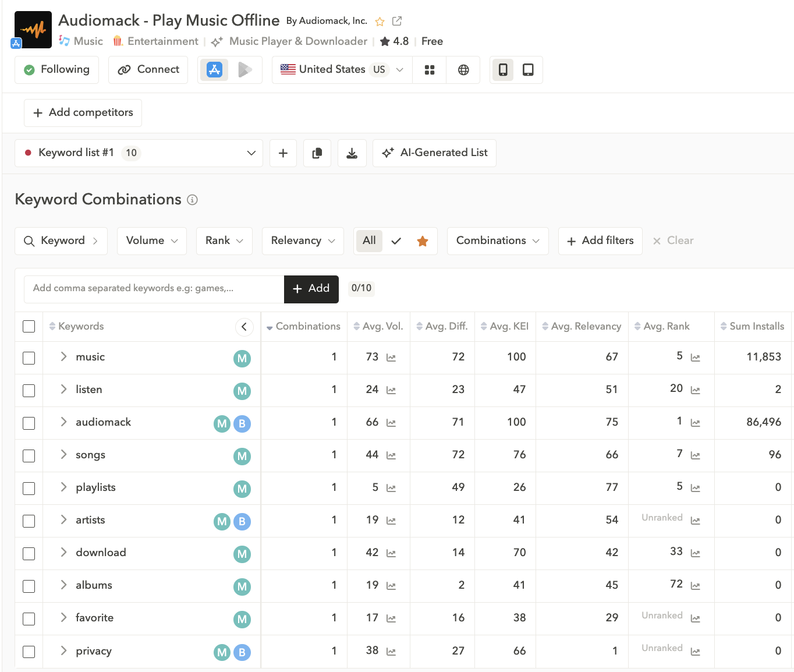Click Add competitors
794x672 pixels.
coord(83,113)
